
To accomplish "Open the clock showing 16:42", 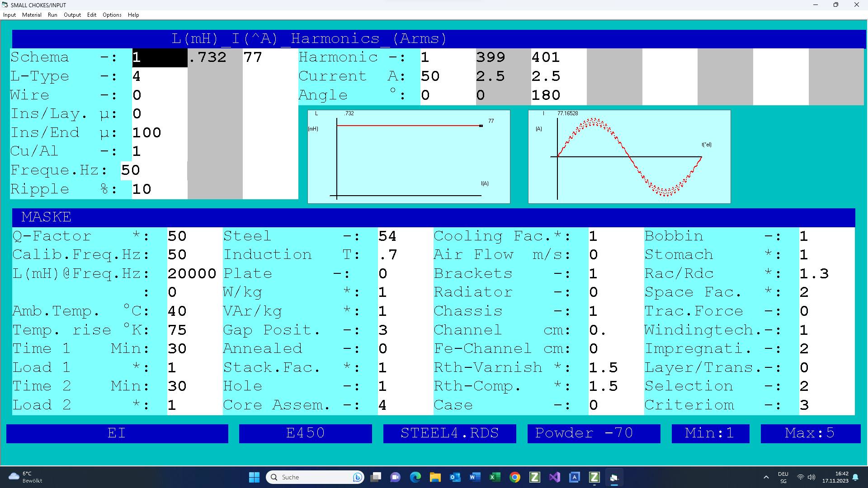I will coord(835,477).
